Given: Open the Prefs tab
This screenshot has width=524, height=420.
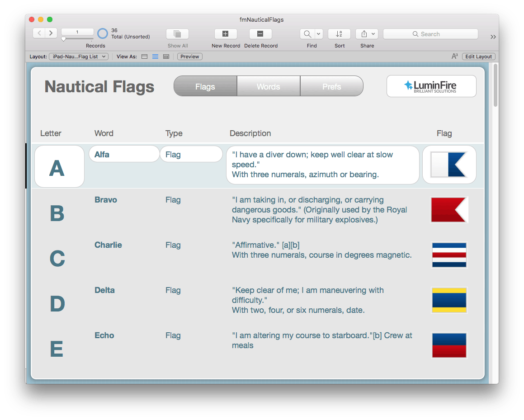Looking at the screenshot, I should (x=332, y=86).
